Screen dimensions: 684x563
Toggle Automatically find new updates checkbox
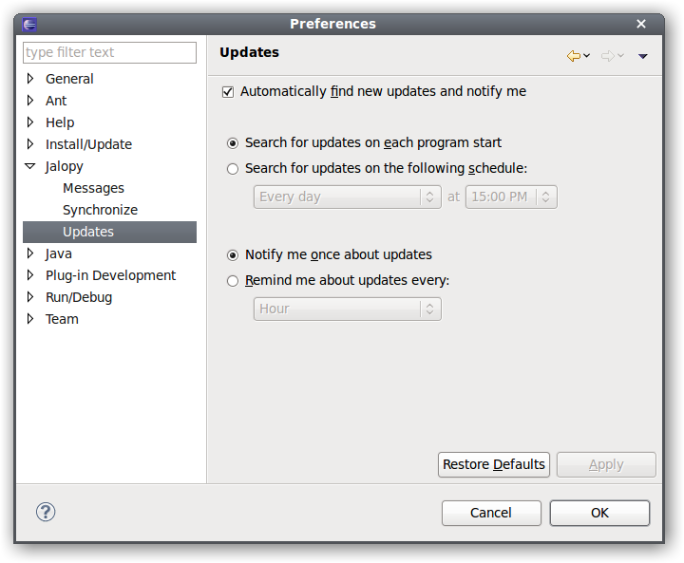tap(228, 92)
